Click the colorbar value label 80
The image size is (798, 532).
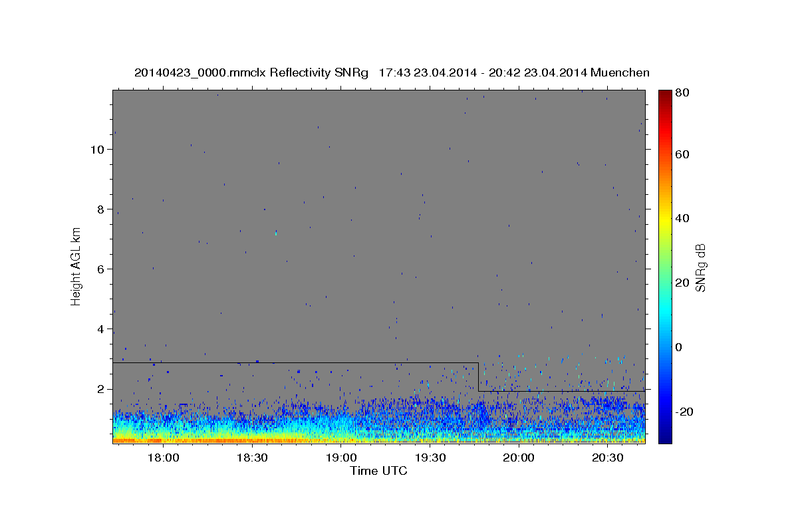click(x=683, y=92)
